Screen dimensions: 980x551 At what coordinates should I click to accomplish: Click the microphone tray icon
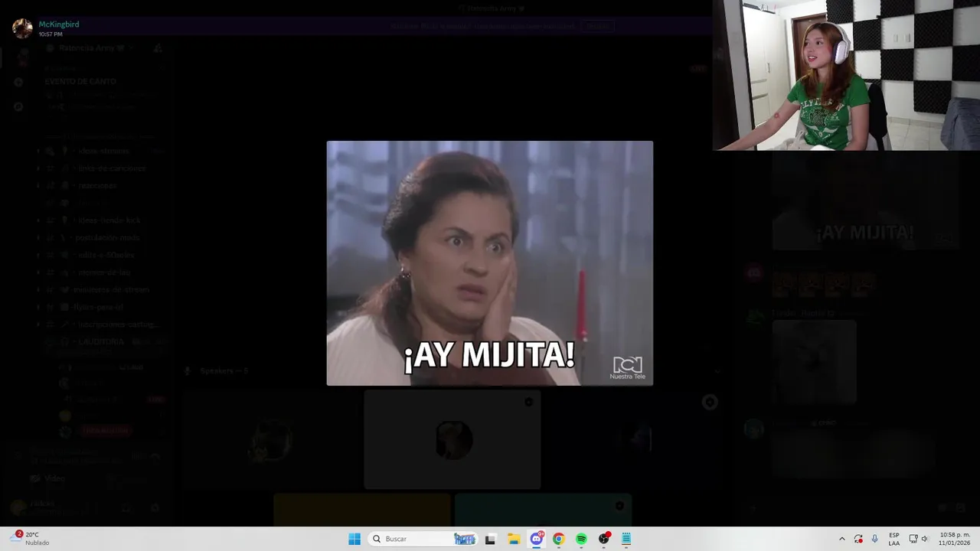[875, 539]
